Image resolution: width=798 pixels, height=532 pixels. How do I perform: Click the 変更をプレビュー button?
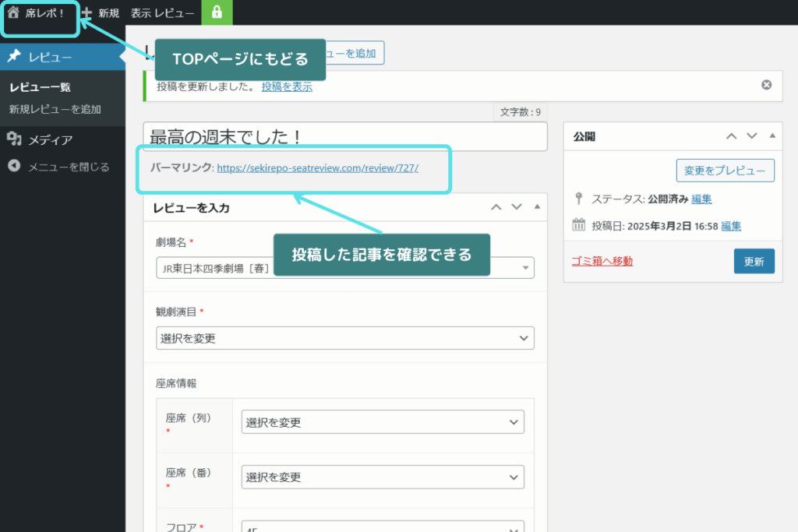coord(726,171)
